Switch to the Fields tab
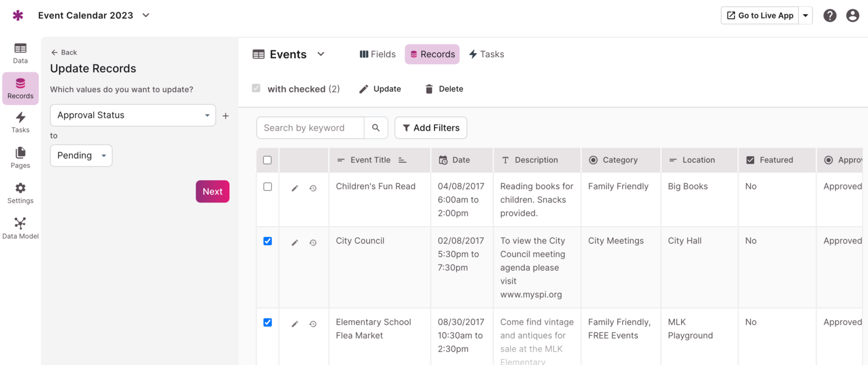Viewport: 868px width, 365px height. click(378, 54)
